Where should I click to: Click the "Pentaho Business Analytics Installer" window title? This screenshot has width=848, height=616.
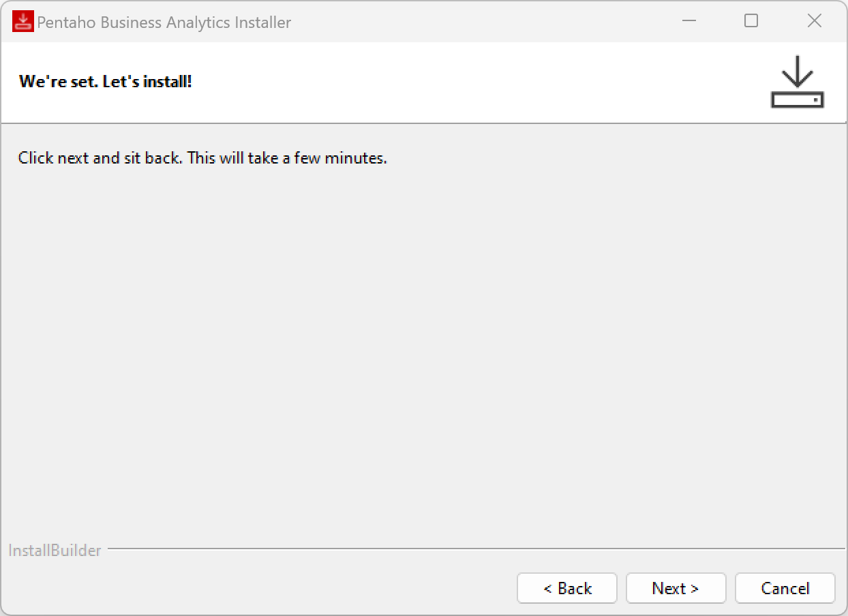coord(164,22)
